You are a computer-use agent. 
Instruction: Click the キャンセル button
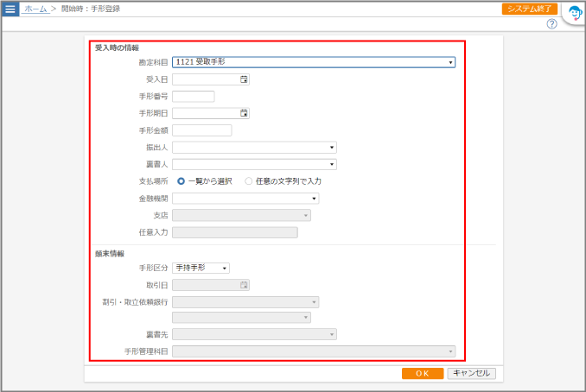coord(471,373)
